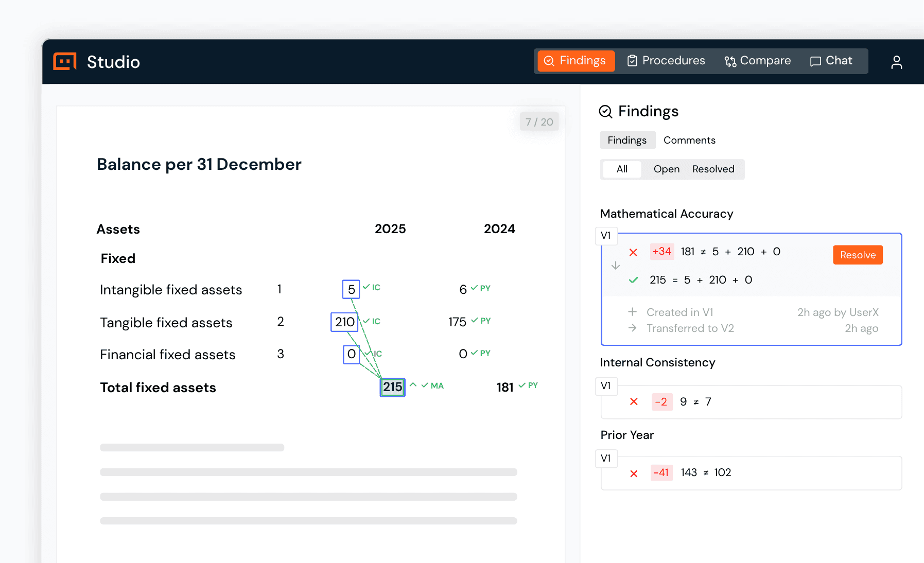Expand the caret beside total 215
Image resolution: width=924 pixels, height=563 pixels.
tap(413, 385)
